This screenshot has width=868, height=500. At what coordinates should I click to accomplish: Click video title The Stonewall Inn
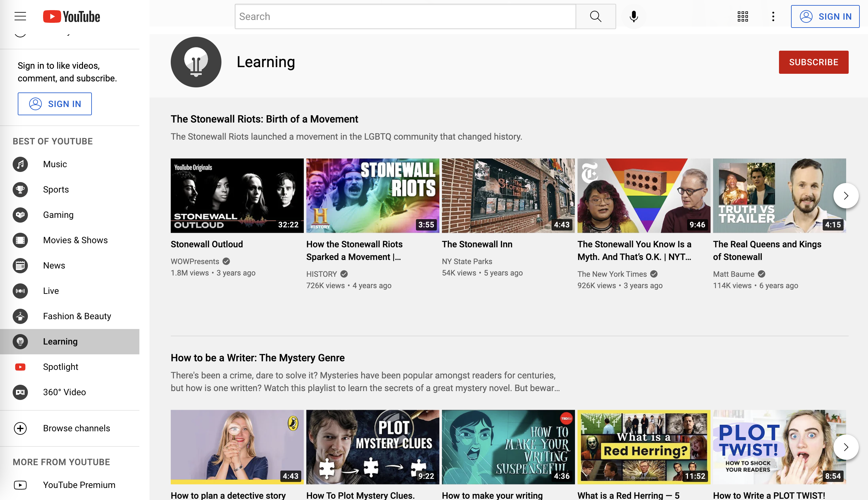coord(477,244)
